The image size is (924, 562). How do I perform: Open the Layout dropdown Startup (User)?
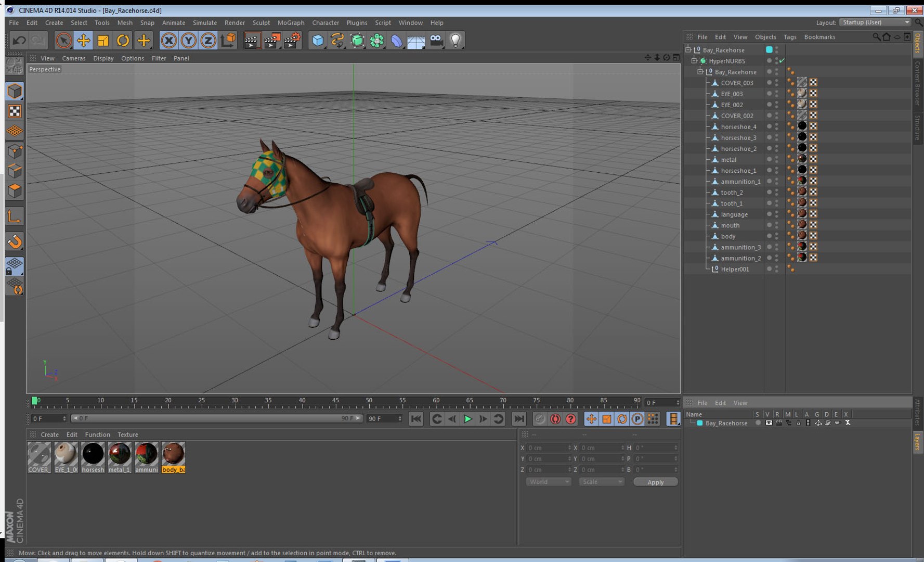click(x=876, y=22)
